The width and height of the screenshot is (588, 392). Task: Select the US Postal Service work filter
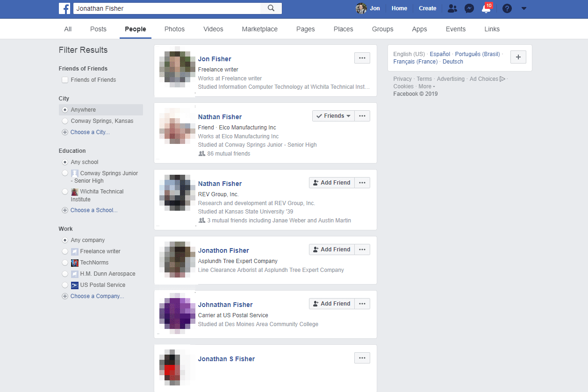(65, 285)
